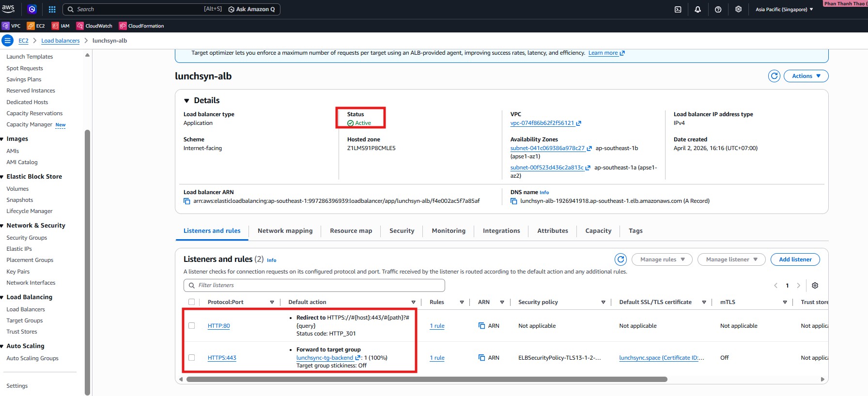
Task: Click the Filter listeners search field
Action: pyautogui.click(x=315, y=286)
